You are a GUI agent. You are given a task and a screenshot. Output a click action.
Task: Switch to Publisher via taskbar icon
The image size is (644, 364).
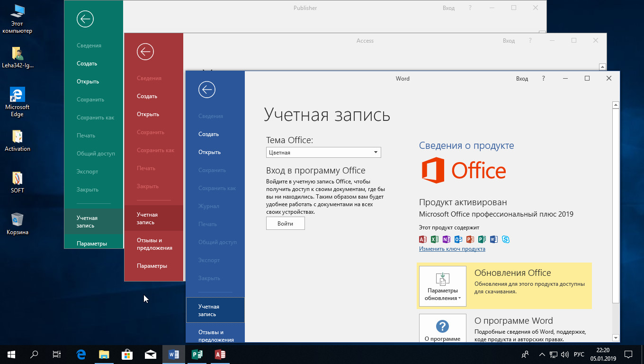[x=197, y=354]
